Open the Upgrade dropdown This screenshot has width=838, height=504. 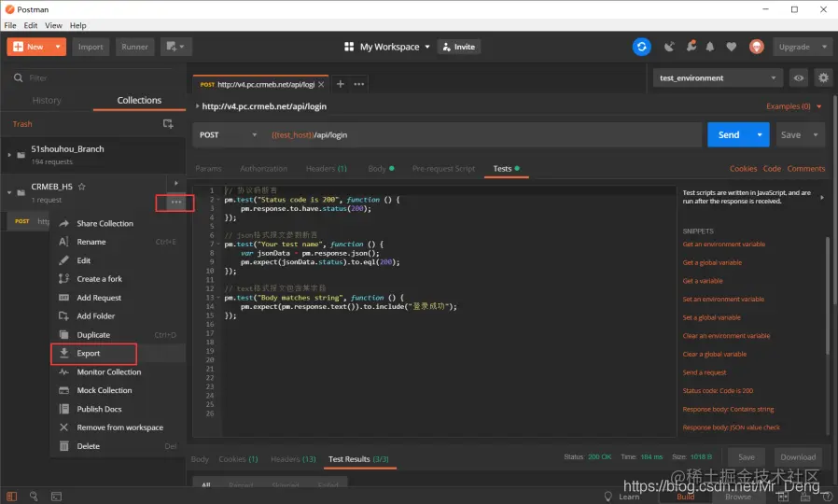824,47
